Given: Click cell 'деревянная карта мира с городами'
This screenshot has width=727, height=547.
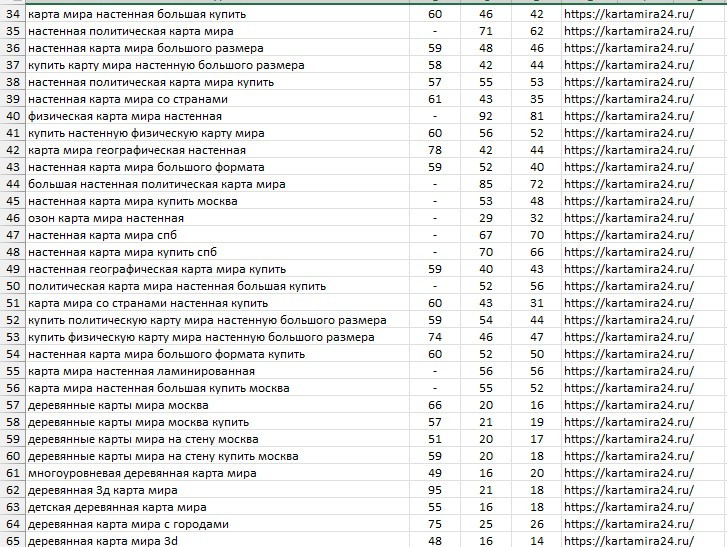Looking at the screenshot, I should point(217,524).
